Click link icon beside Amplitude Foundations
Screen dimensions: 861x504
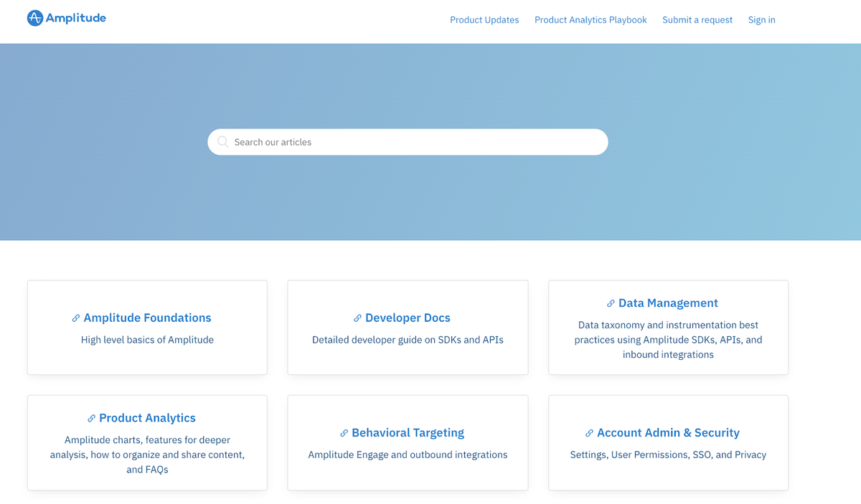[x=76, y=318]
